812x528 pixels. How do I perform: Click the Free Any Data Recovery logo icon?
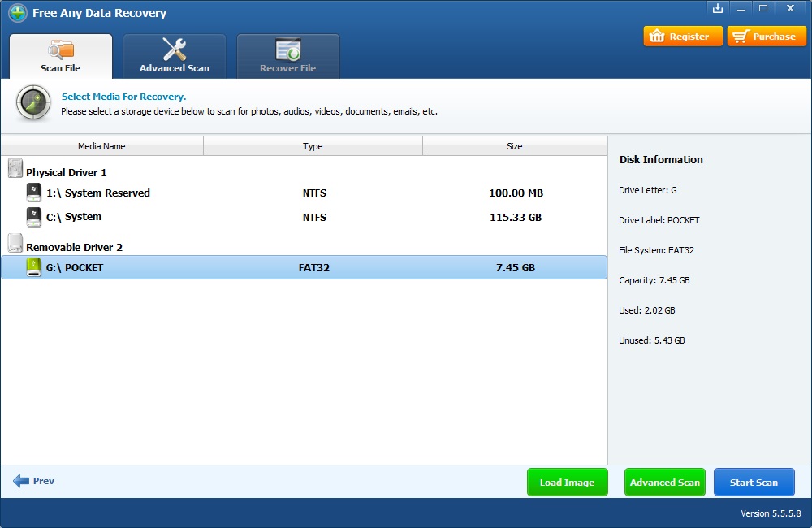(x=17, y=13)
